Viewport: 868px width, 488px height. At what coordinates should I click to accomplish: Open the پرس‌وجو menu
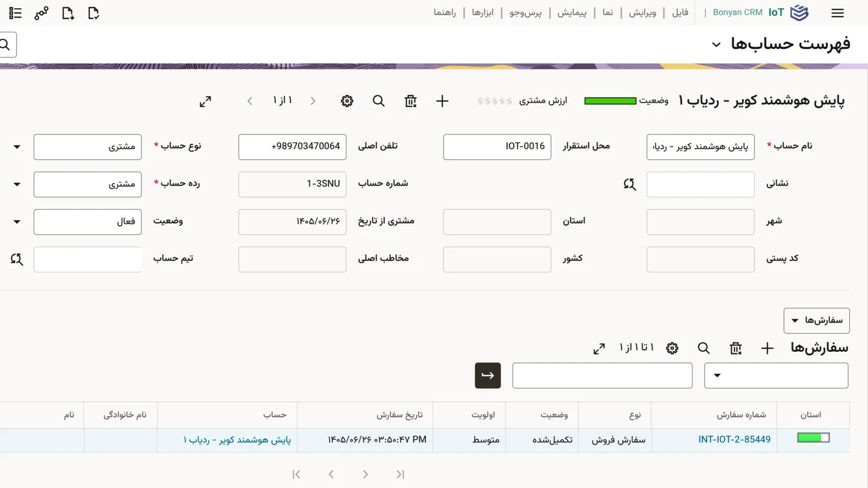(525, 12)
